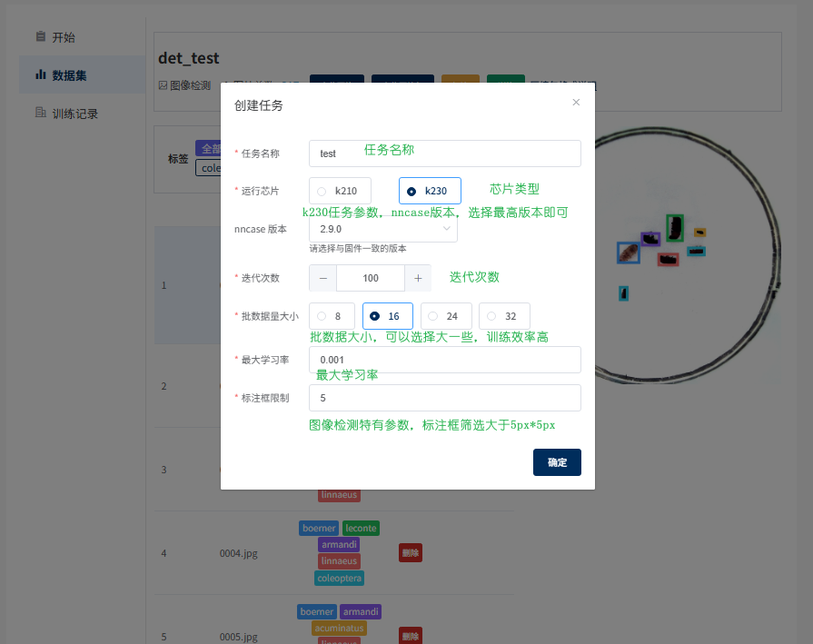Screen dimensions: 813x644
Task: Click the 最大学习率 field showing 0.001
Action: coord(444,360)
